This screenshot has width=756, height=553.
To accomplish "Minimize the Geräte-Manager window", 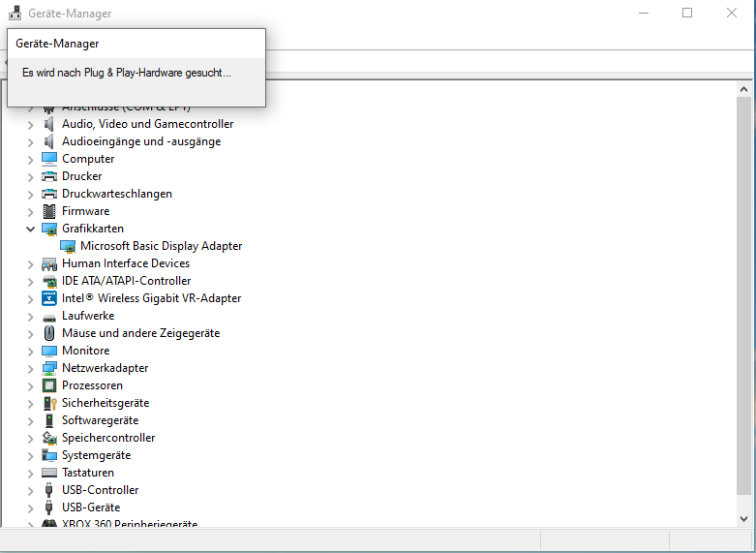I will 644,13.
